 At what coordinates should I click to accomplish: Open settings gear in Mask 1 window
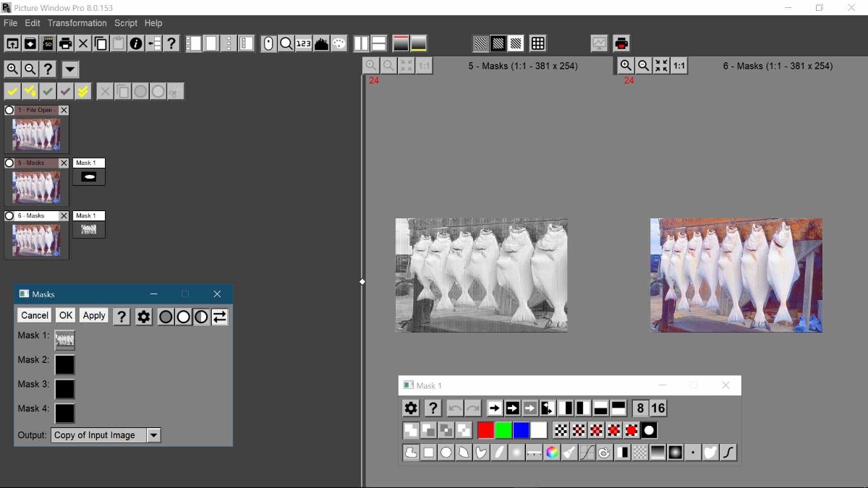pos(411,408)
